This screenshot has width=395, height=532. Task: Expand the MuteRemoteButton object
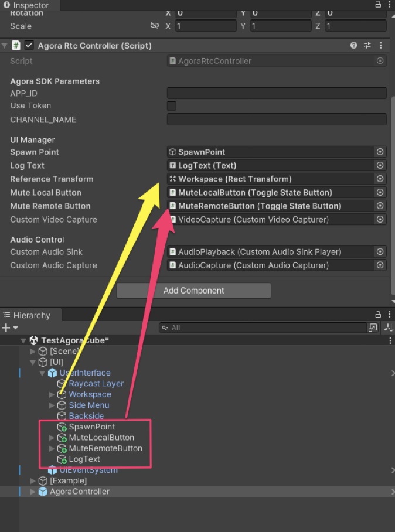click(52, 449)
